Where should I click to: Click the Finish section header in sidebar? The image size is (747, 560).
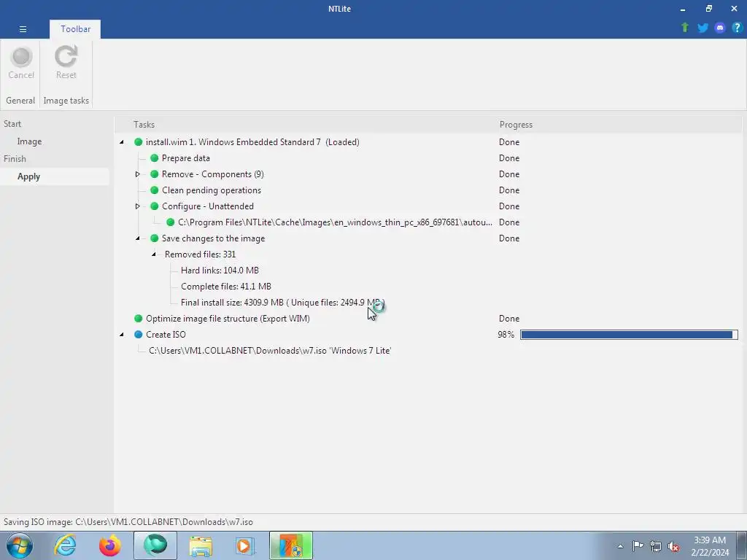(15, 158)
